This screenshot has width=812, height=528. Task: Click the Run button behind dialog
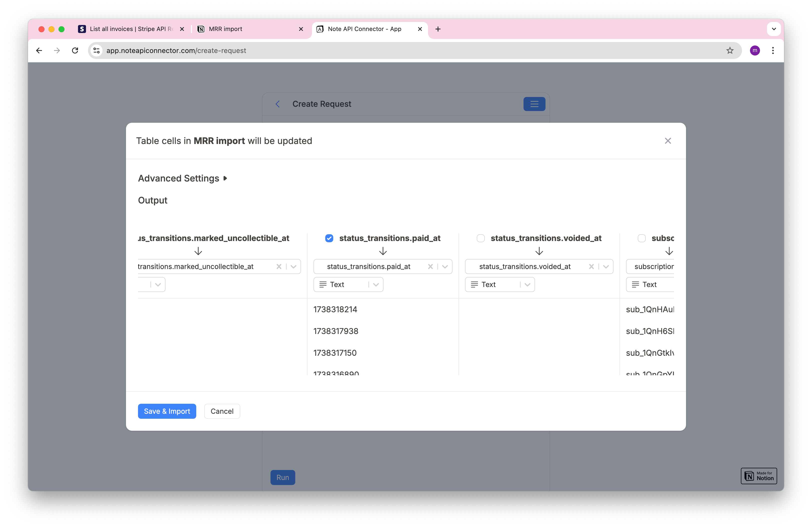point(282,477)
